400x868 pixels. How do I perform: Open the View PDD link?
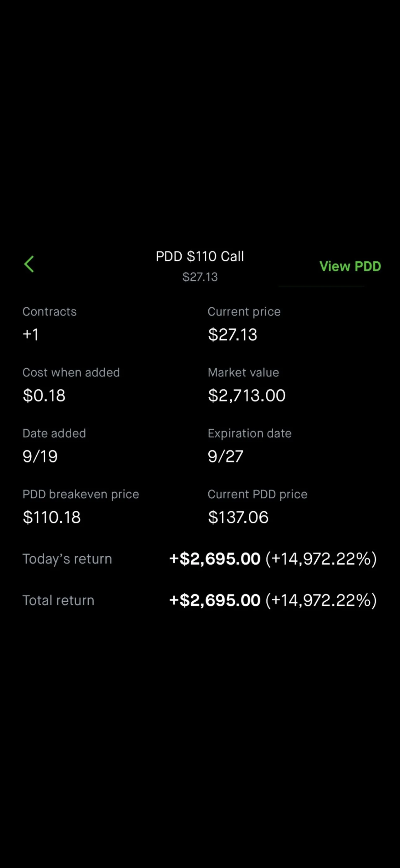[x=350, y=266]
